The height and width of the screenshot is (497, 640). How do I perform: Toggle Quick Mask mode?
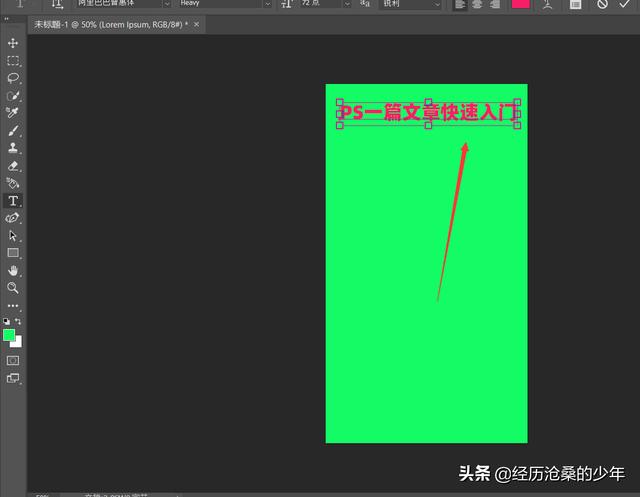click(x=13, y=360)
